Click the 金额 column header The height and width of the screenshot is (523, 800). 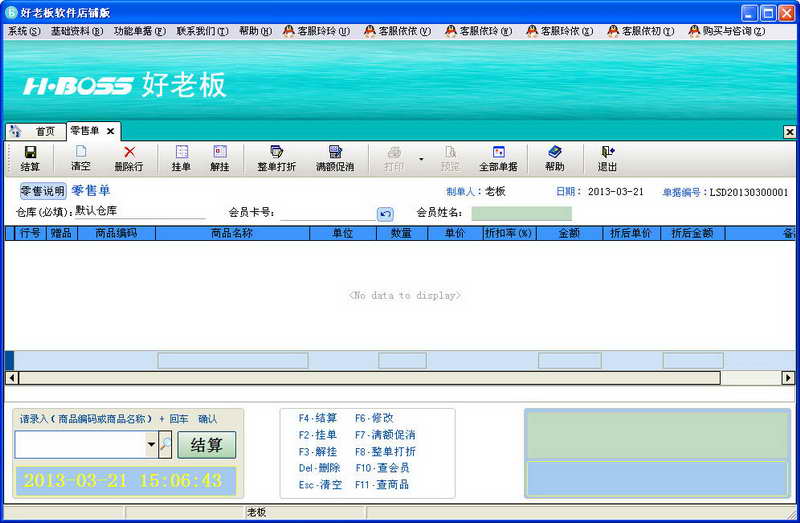click(569, 233)
